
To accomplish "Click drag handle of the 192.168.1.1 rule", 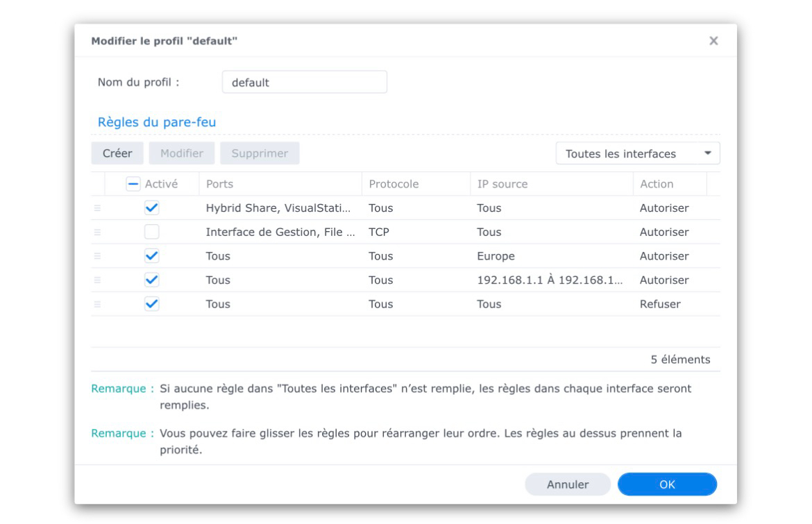I will click(x=97, y=280).
